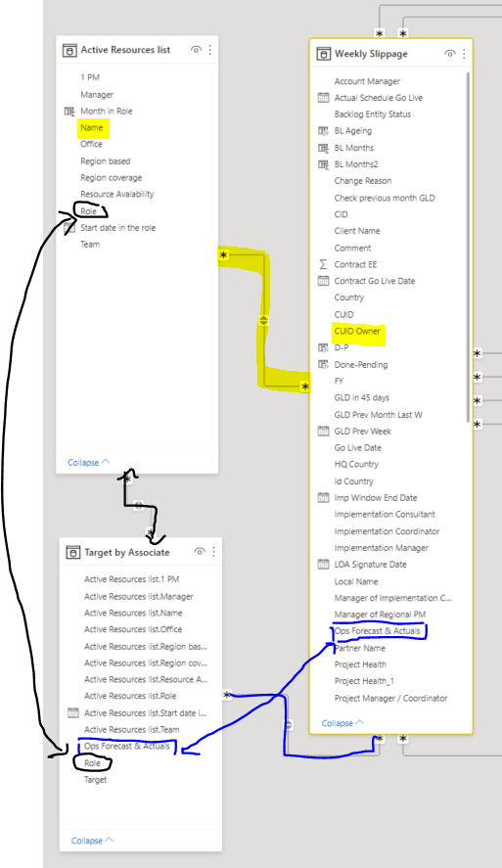Screen dimensions: 502x868
Task: Click the calculated column icon beside Month in Role
Action: point(69,112)
